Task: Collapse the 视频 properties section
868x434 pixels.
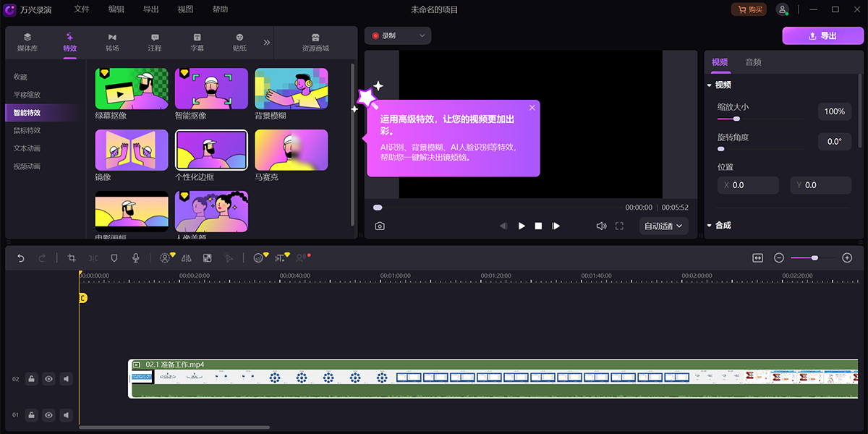Action: (710, 83)
